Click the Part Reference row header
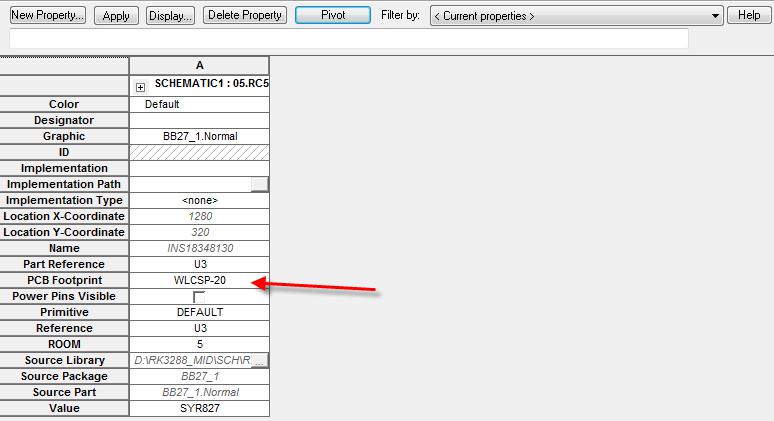This screenshot has width=774, height=421. click(x=64, y=264)
